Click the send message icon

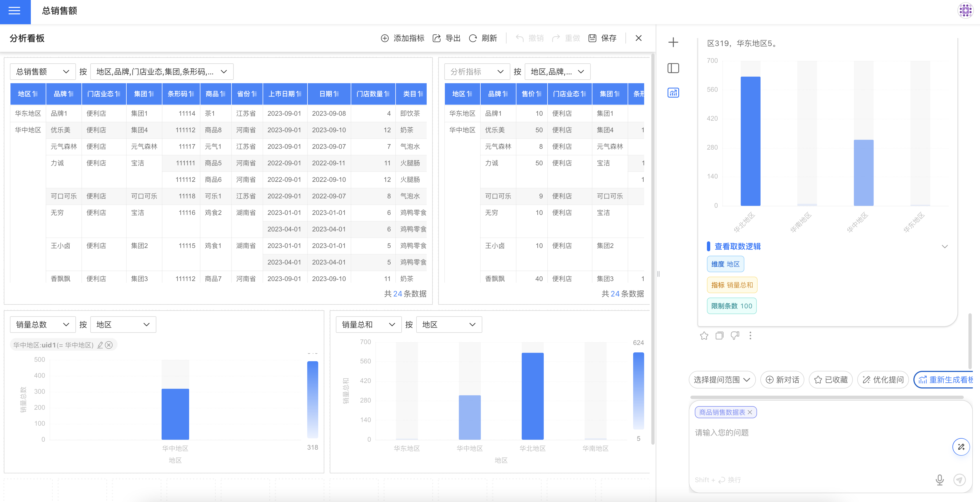(x=959, y=480)
